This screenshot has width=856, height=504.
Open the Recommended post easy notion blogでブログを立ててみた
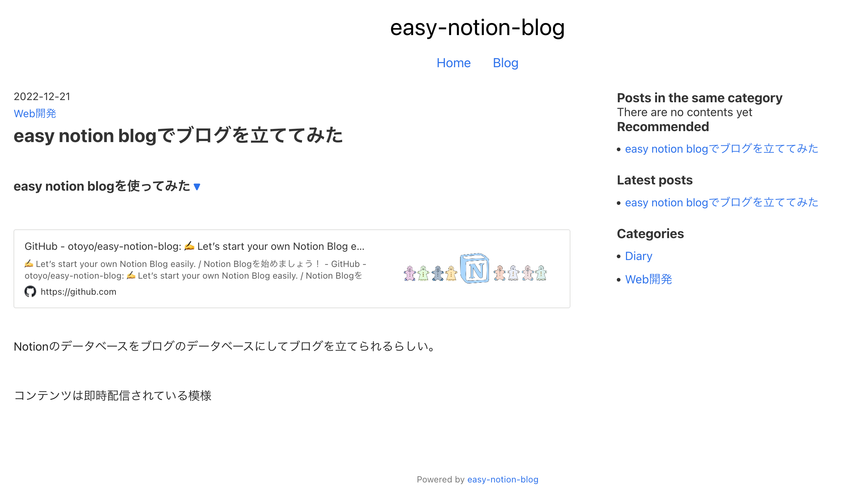722,149
